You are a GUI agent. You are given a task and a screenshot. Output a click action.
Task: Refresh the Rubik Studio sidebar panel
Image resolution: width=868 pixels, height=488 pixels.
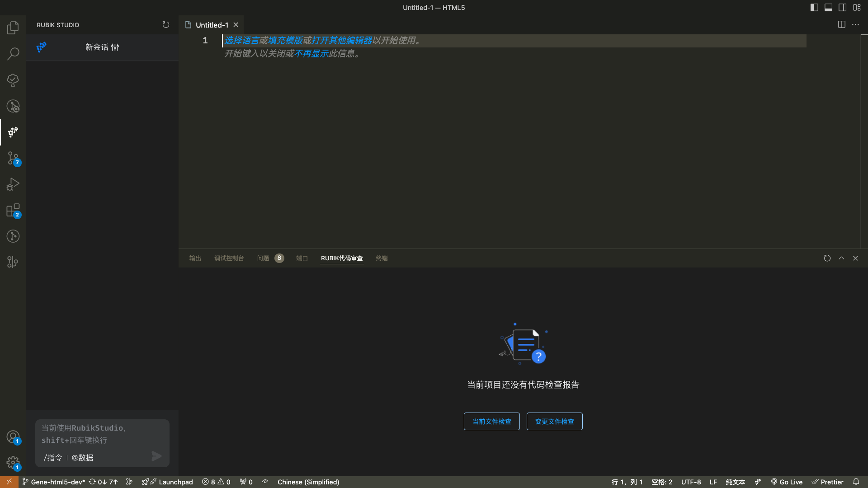tap(166, 25)
